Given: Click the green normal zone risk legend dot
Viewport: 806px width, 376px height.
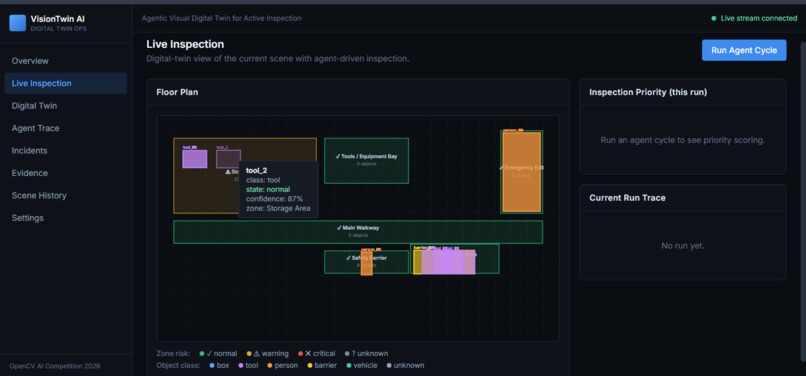Looking at the screenshot, I should [x=202, y=354].
